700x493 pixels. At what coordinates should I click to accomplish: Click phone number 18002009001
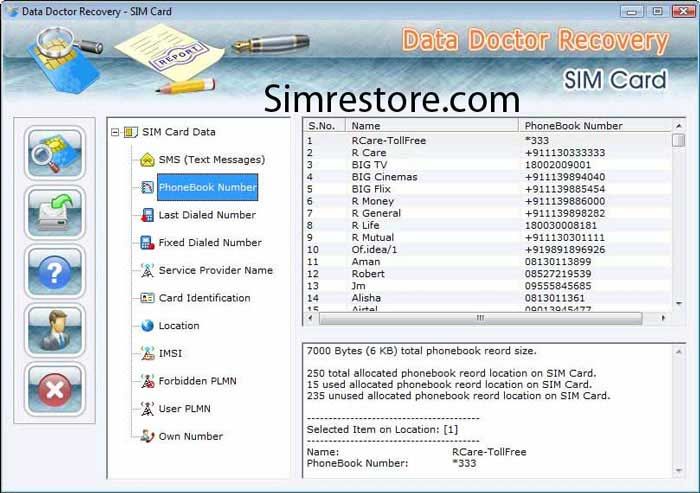(558, 165)
